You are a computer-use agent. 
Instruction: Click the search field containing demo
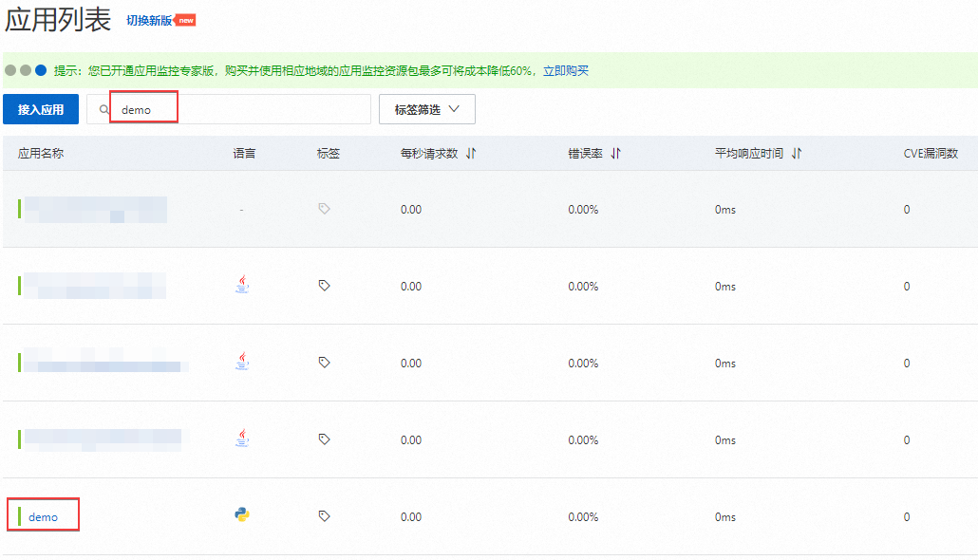228,109
